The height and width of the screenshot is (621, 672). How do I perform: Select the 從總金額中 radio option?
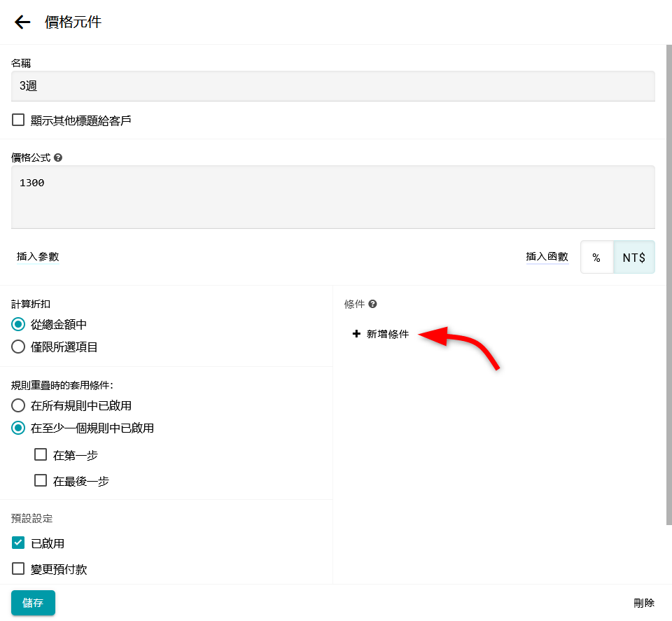click(x=19, y=325)
